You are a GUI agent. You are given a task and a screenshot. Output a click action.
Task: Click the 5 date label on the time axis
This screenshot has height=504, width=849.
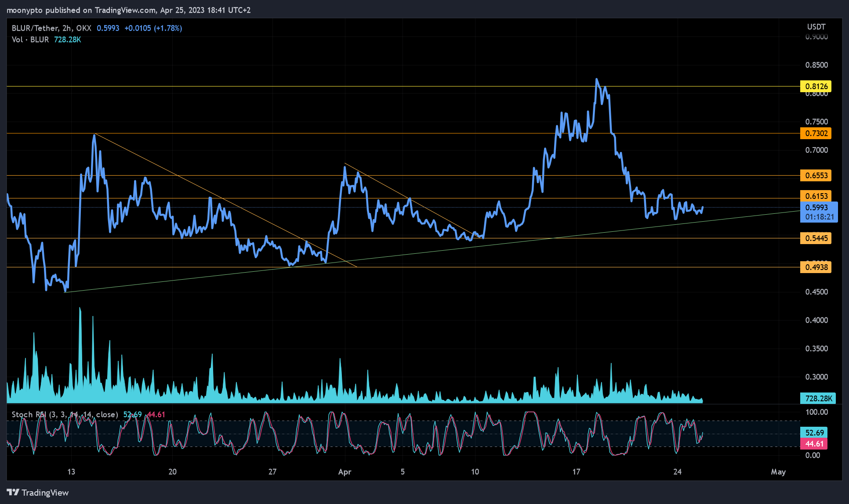[403, 472]
